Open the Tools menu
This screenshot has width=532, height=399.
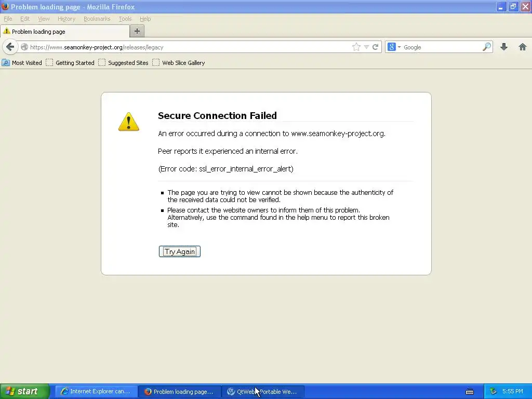click(x=125, y=19)
